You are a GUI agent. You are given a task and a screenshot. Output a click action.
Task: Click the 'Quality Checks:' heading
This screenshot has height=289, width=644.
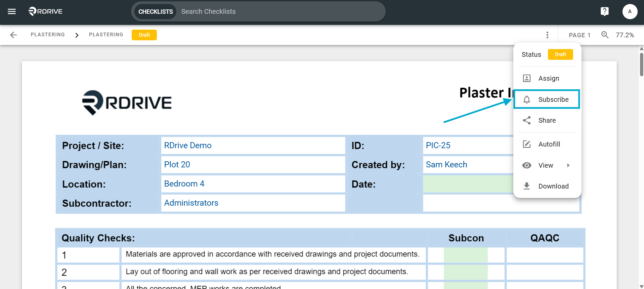tap(98, 238)
